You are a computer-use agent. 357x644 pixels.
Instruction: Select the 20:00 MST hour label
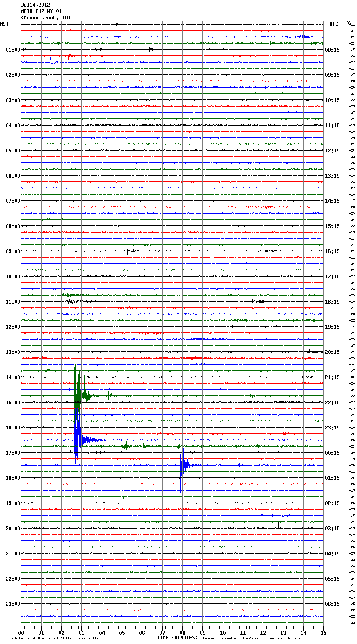coord(13,529)
